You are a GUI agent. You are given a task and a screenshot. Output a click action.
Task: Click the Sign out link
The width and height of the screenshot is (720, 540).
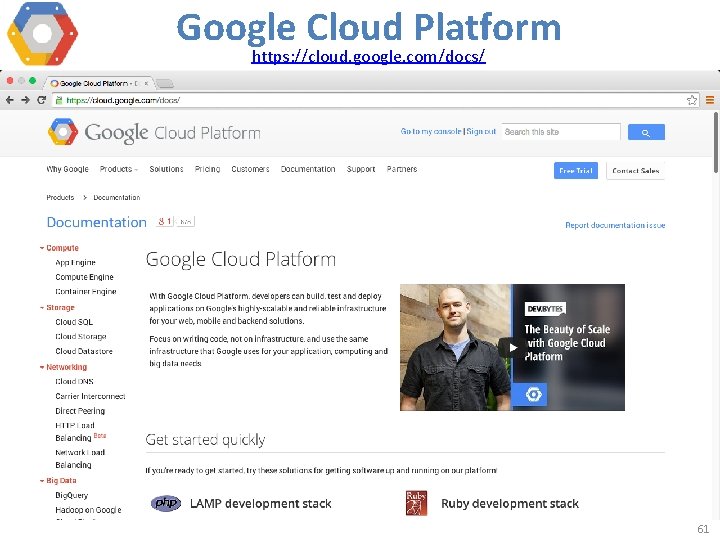tap(481, 131)
